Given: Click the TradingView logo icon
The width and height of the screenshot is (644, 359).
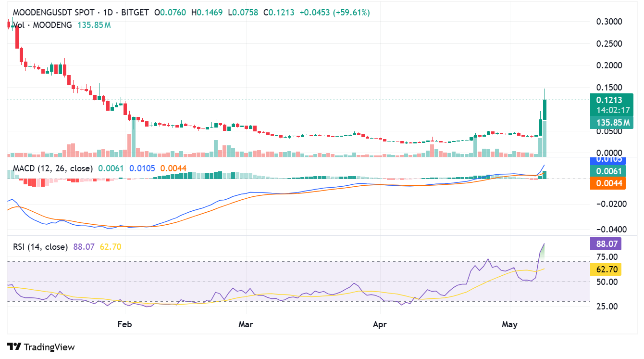Looking at the screenshot, I should click(14, 346).
